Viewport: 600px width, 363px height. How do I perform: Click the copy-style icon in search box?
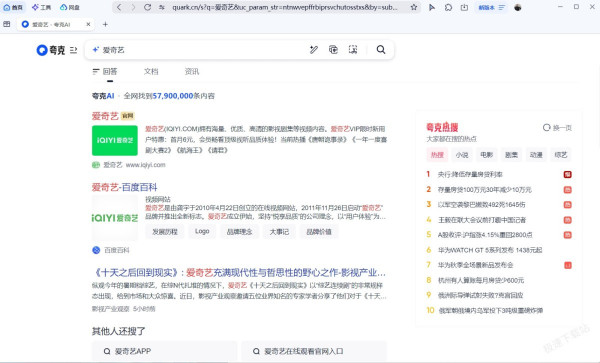pos(333,49)
